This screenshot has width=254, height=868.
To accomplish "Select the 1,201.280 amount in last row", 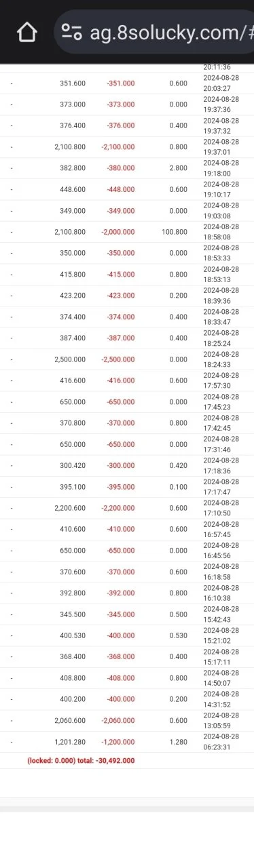I will click(71, 742).
